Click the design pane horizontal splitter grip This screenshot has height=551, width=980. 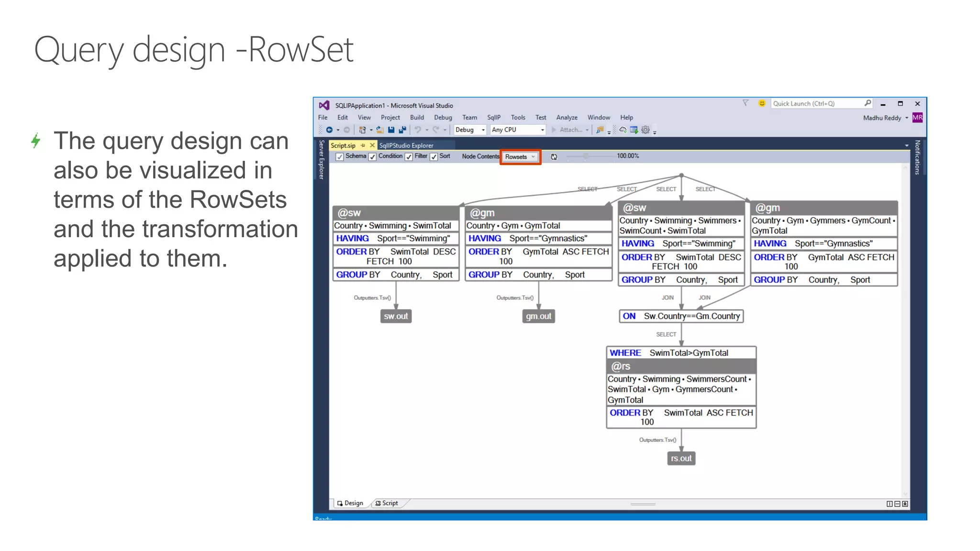643,504
